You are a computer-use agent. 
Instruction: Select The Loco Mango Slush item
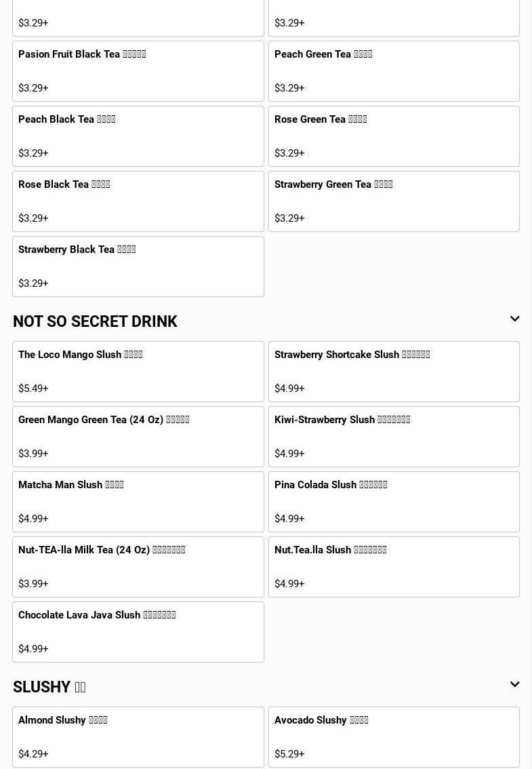click(138, 372)
